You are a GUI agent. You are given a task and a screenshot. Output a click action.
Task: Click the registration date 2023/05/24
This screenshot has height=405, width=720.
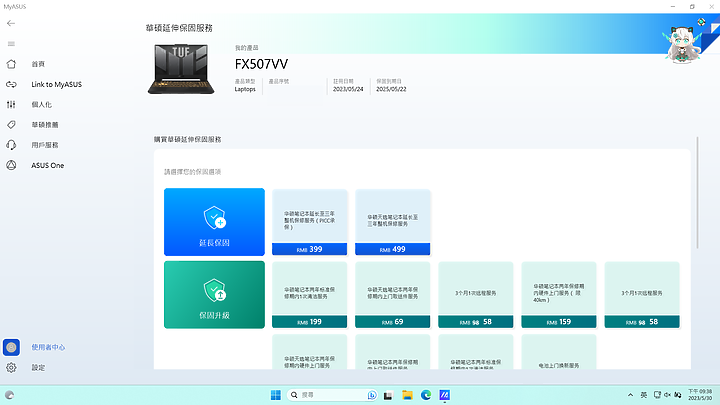[348, 89]
